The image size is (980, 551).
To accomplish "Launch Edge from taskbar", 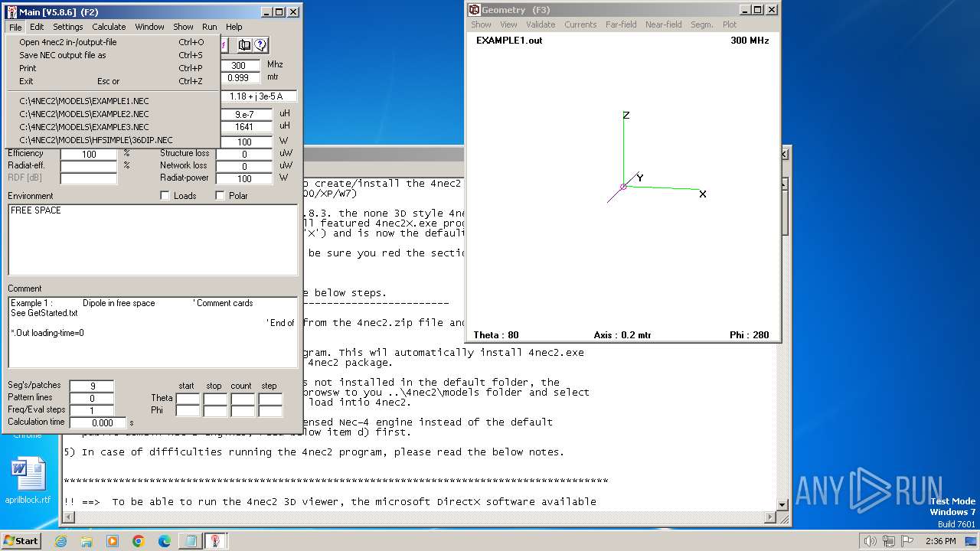I will tap(165, 541).
